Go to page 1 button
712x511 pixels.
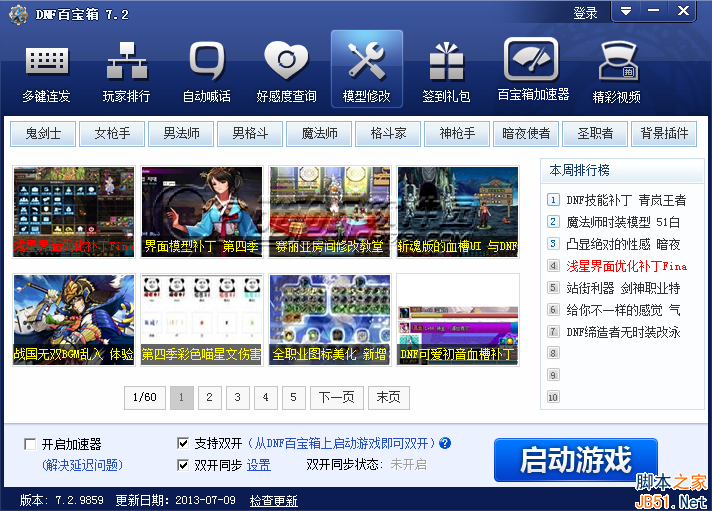182,398
